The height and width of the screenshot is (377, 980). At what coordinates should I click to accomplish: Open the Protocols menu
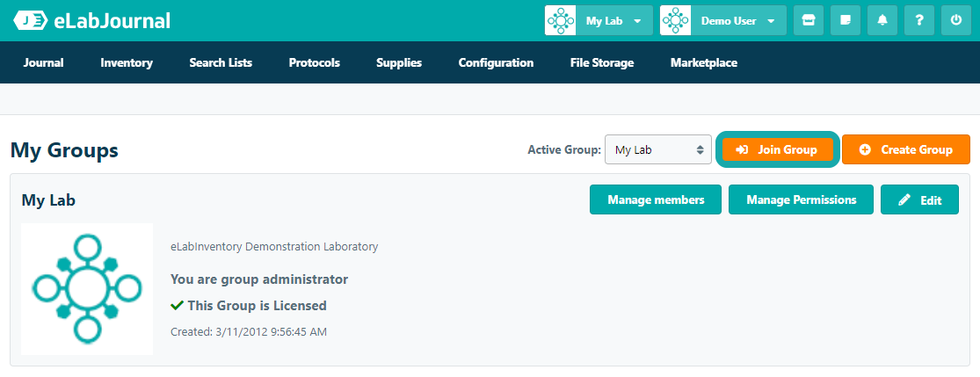click(314, 63)
